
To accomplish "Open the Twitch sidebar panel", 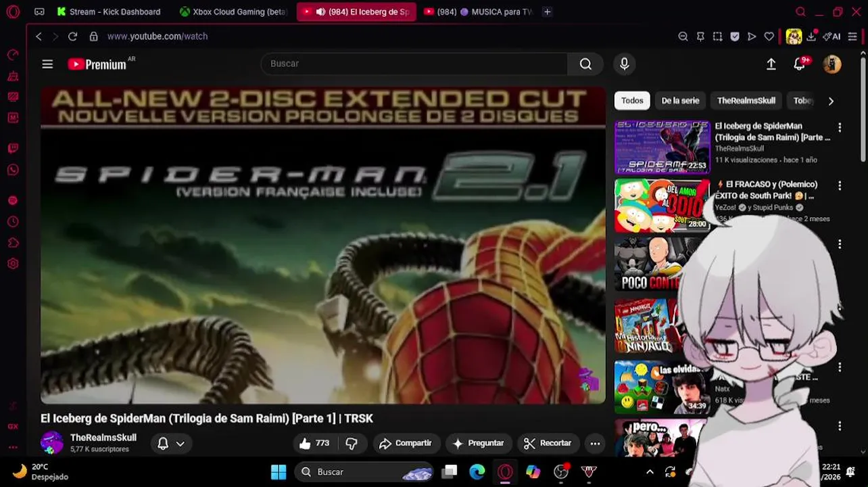I will pyautogui.click(x=13, y=148).
